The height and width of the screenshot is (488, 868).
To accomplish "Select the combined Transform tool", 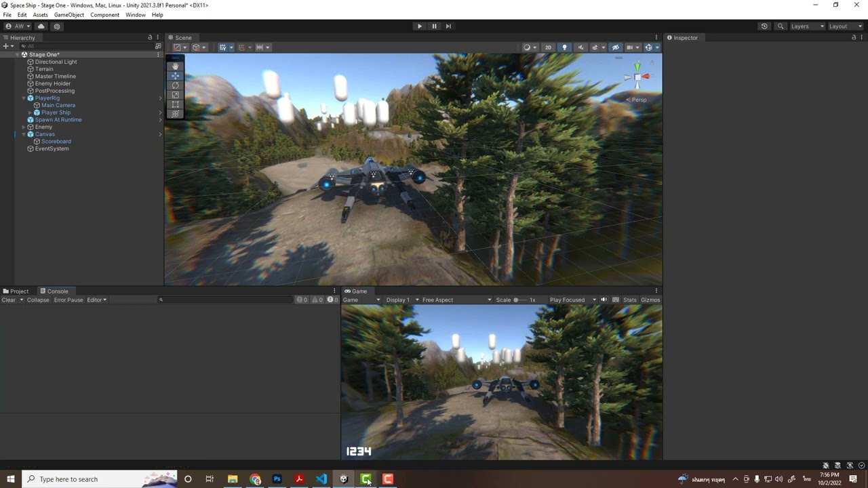I will tap(175, 114).
